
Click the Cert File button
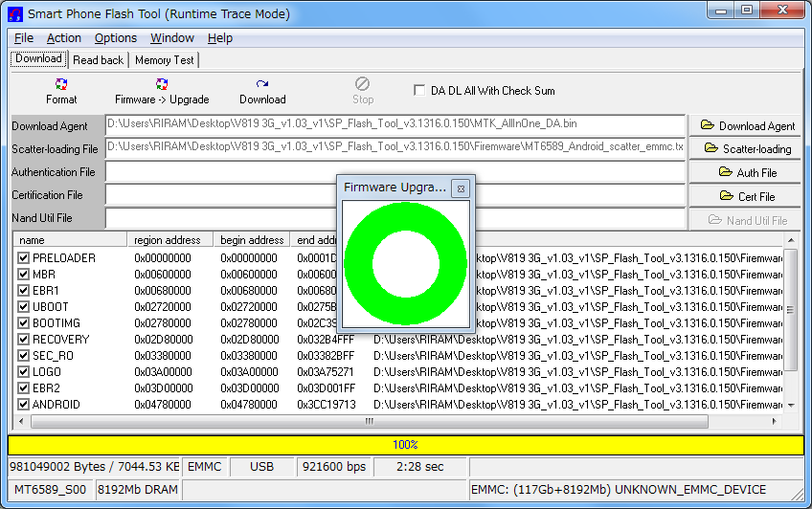pyautogui.click(x=745, y=196)
